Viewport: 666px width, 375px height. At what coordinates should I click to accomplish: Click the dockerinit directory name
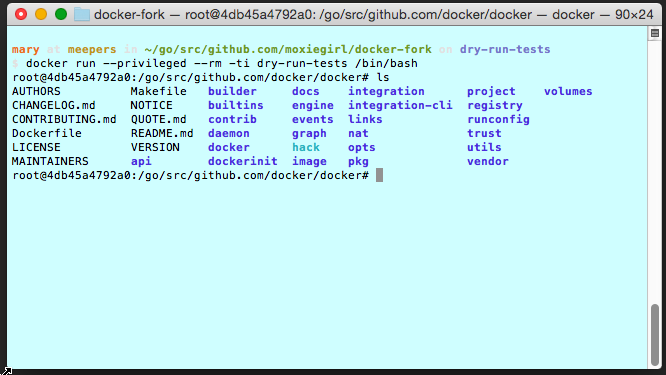click(x=243, y=161)
